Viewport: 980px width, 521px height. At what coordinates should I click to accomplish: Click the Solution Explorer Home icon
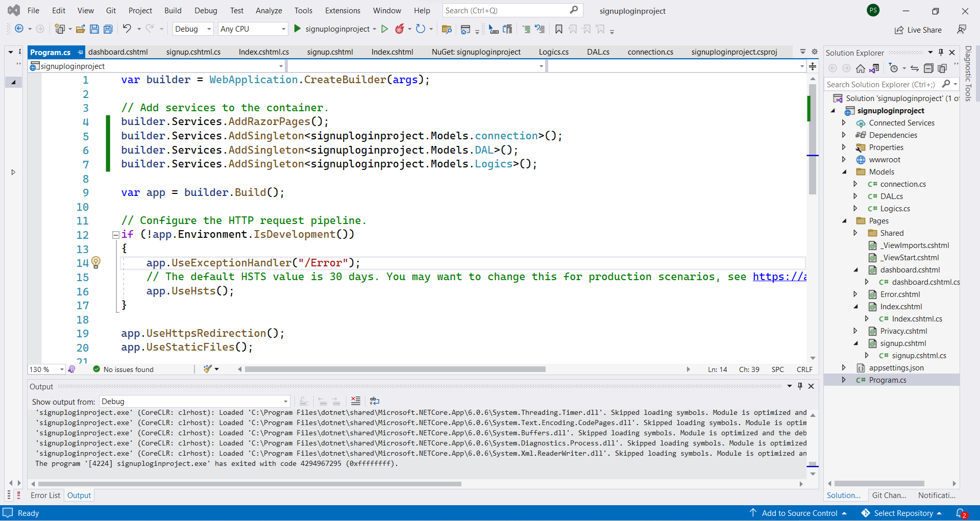(x=861, y=68)
